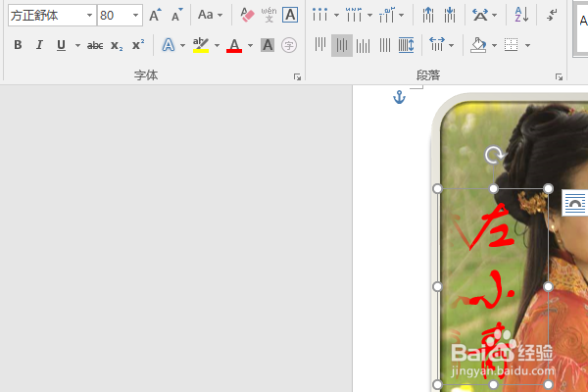Image resolution: width=588 pixels, height=392 pixels.
Task: Open the font name dropdown 方正舒体
Action: click(x=89, y=16)
